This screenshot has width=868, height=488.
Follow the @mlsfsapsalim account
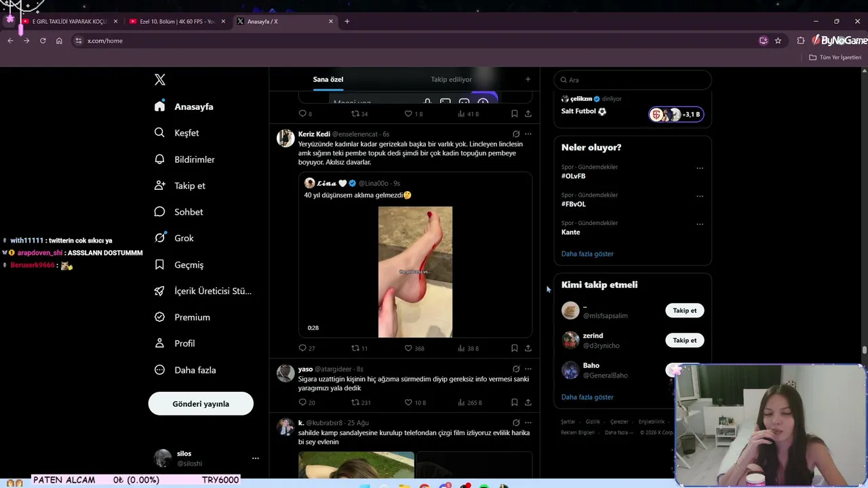(685, 310)
